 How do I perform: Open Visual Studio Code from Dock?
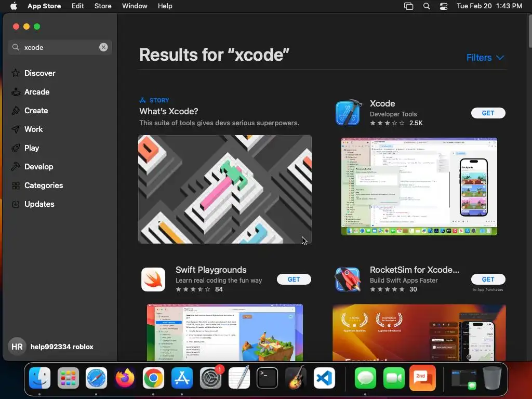tap(324, 378)
